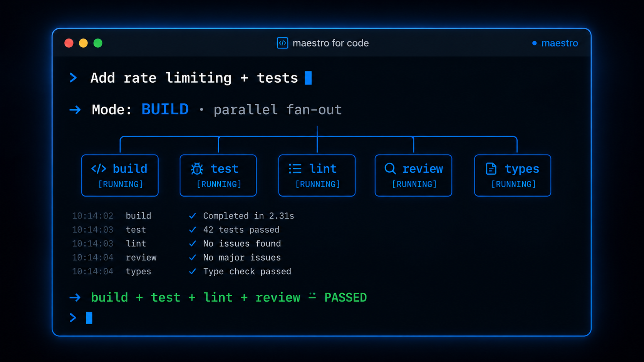Click the review row's 10:14:04 timestamp
Viewport: 644px width, 362px height.
tap(92, 257)
